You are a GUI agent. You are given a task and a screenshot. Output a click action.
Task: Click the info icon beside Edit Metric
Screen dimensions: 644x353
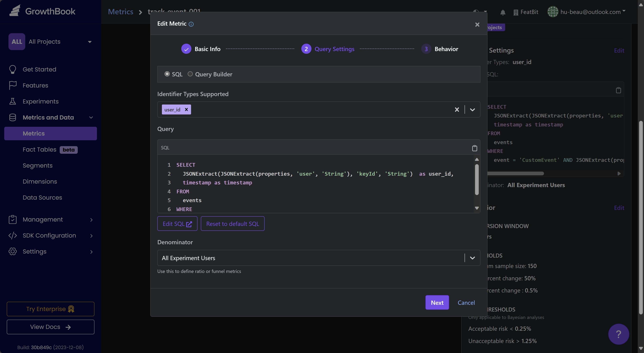191,24
